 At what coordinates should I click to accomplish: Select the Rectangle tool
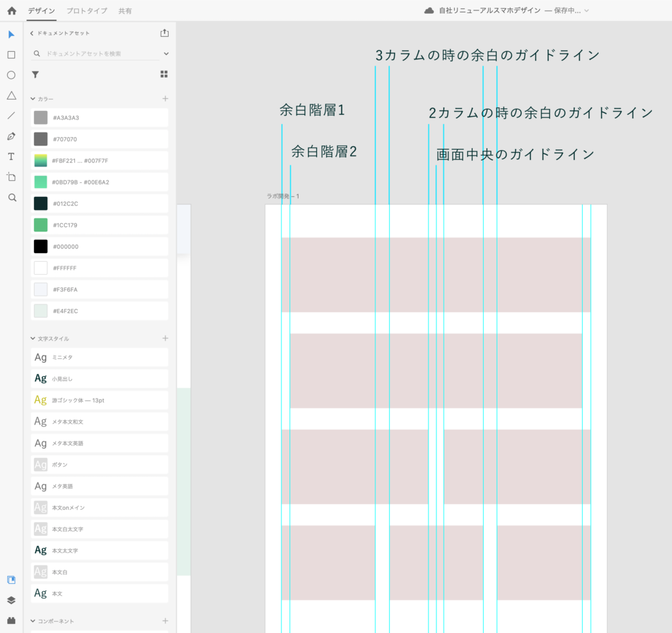(11, 55)
